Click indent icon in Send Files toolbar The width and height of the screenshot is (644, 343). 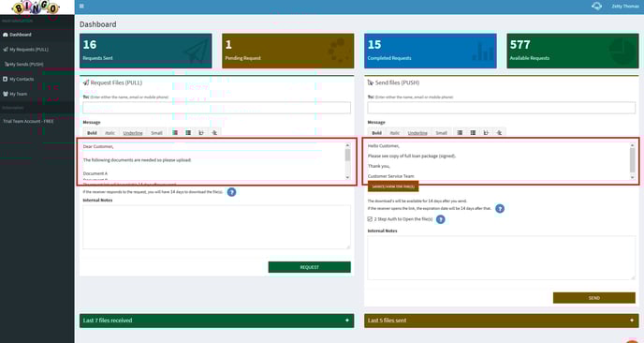[499, 133]
